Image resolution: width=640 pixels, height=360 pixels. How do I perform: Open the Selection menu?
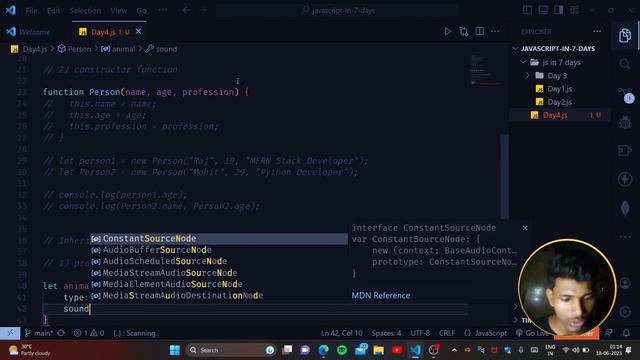(x=85, y=11)
